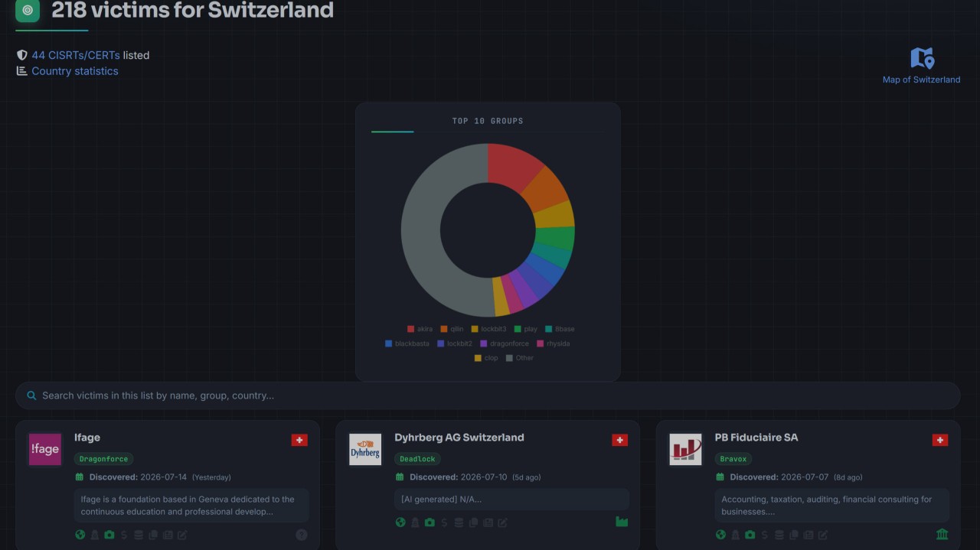Click the dollar icon on PB Fiduciaire card
980x550 pixels.
pyautogui.click(x=764, y=535)
